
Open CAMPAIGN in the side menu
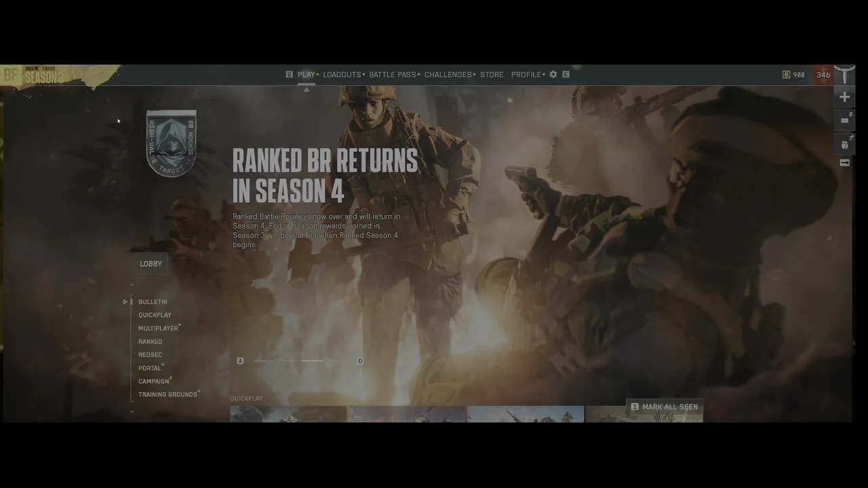[153, 381]
